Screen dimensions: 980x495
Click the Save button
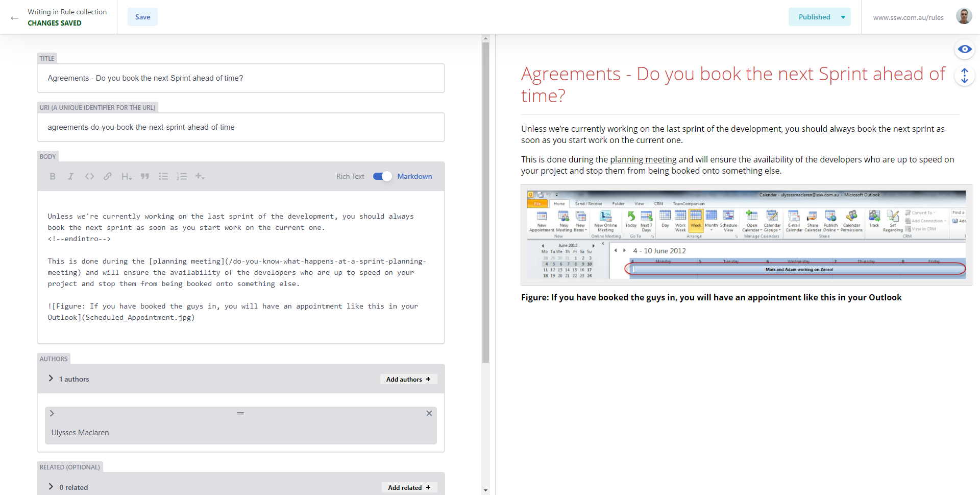pos(142,17)
